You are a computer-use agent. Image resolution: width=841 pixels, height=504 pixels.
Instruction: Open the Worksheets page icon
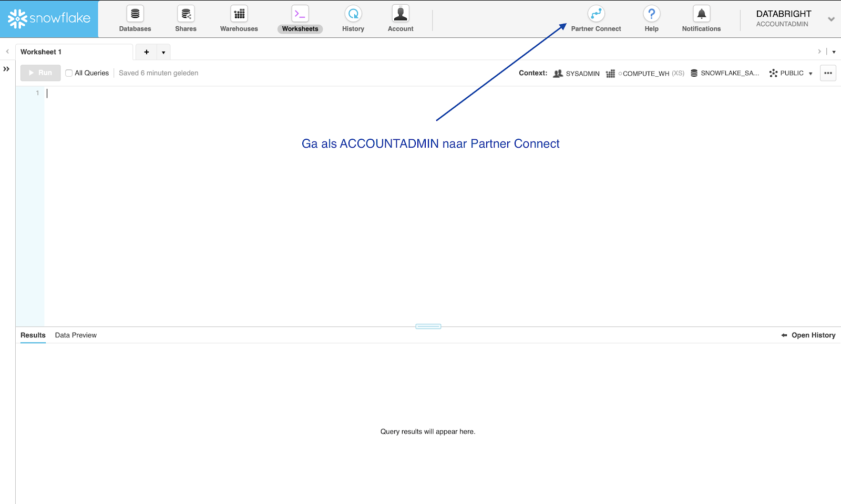300,14
